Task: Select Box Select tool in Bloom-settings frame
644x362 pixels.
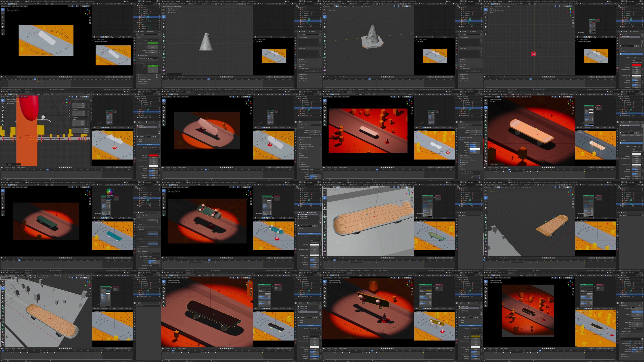Action: click(325, 100)
